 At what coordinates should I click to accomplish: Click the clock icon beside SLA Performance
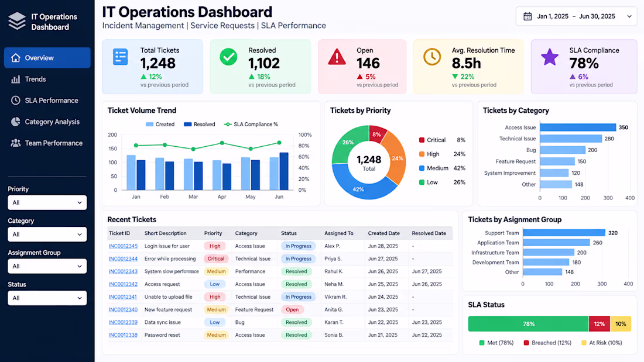(16, 101)
